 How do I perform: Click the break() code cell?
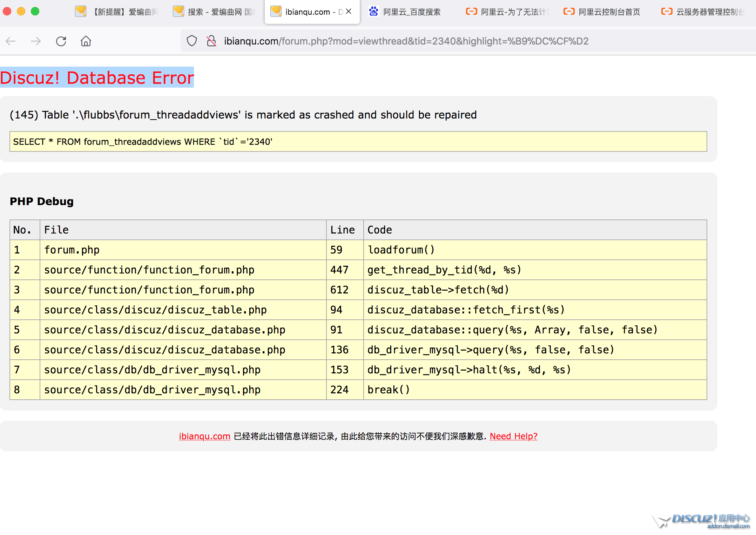click(x=535, y=390)
